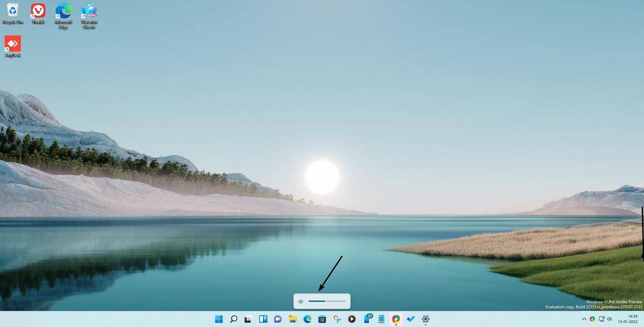Open the Start menu
This screenshot has height=327, width=644.
pyautogui.click(x=218, y=318)
